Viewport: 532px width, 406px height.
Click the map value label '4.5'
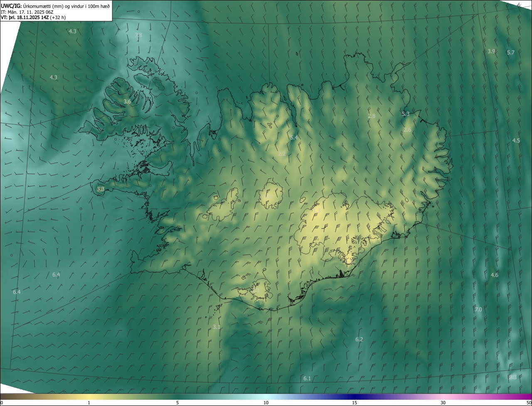[x=516, y=140]
